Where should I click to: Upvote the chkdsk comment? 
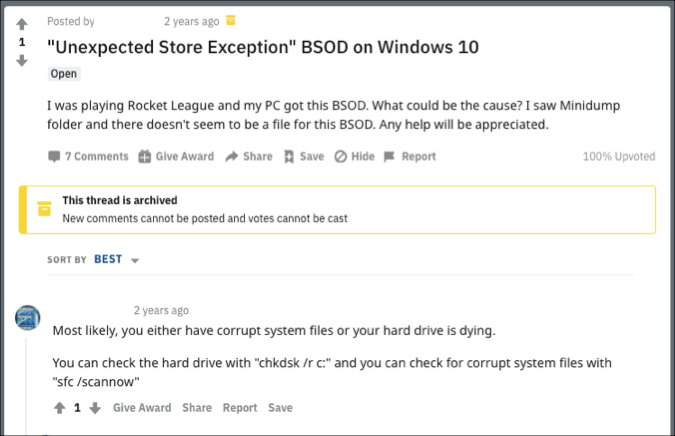59,408
